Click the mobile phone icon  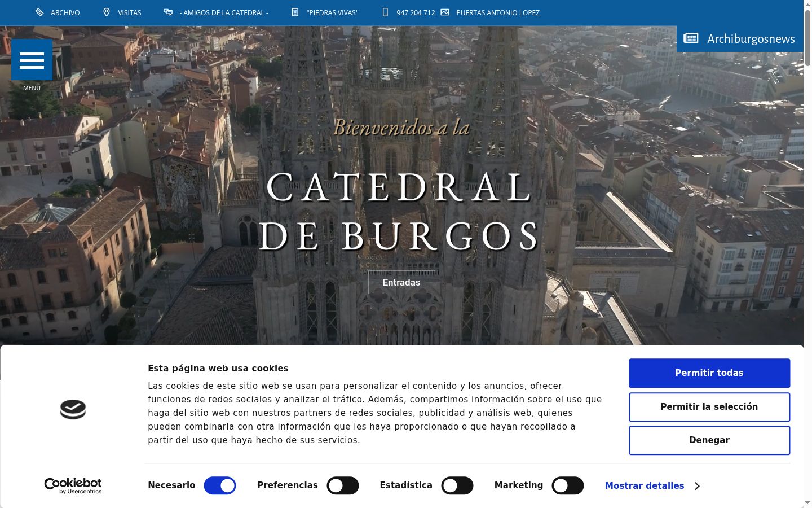coord(385,12)
